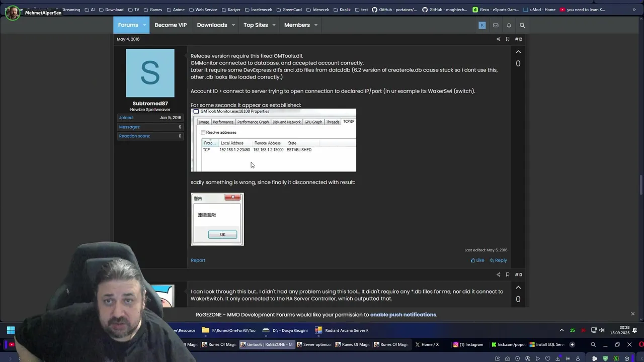Reply to post #12

point(498,260)
